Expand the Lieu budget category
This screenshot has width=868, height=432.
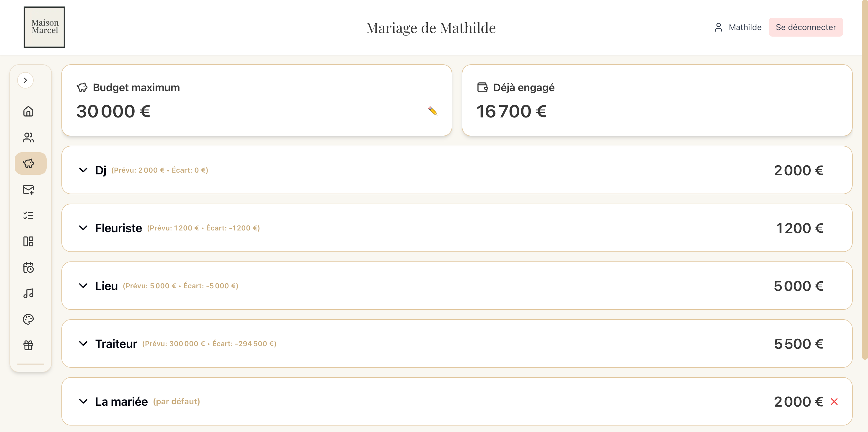(x=83, y=286)
